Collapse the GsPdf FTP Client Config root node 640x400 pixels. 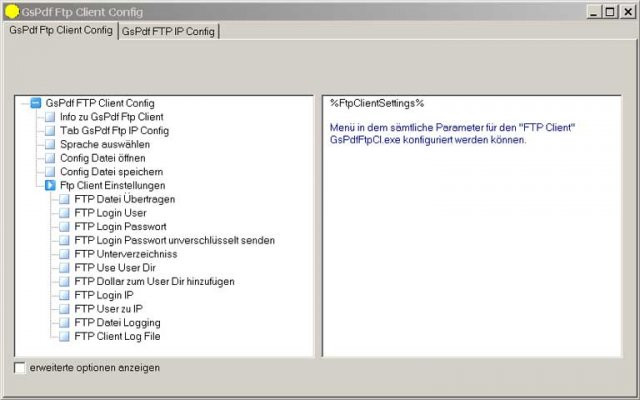coord(36,103)
